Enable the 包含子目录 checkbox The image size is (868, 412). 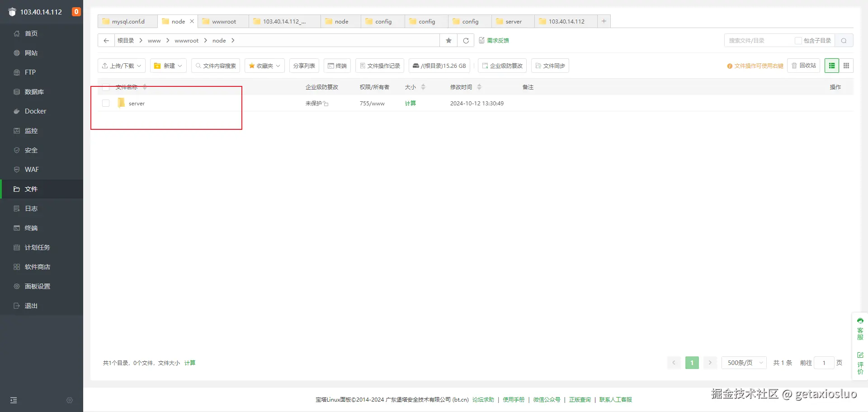pos(798,41)
